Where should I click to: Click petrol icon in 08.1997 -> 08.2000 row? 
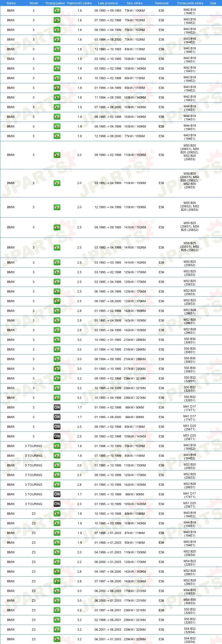coord(57,301)
